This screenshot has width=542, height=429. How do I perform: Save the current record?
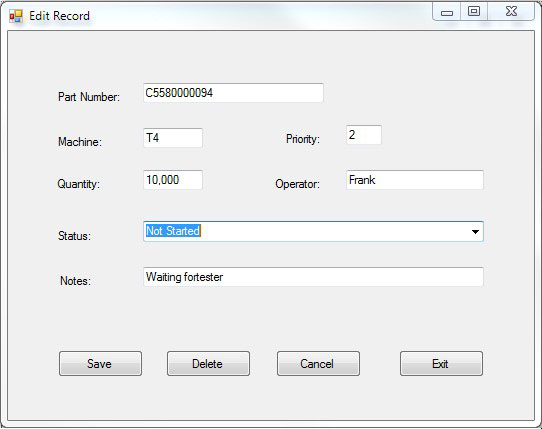[x=100, y=364]
